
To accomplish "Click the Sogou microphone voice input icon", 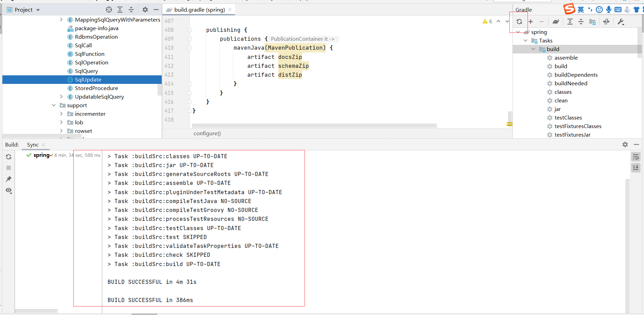I will pos(609,10).
